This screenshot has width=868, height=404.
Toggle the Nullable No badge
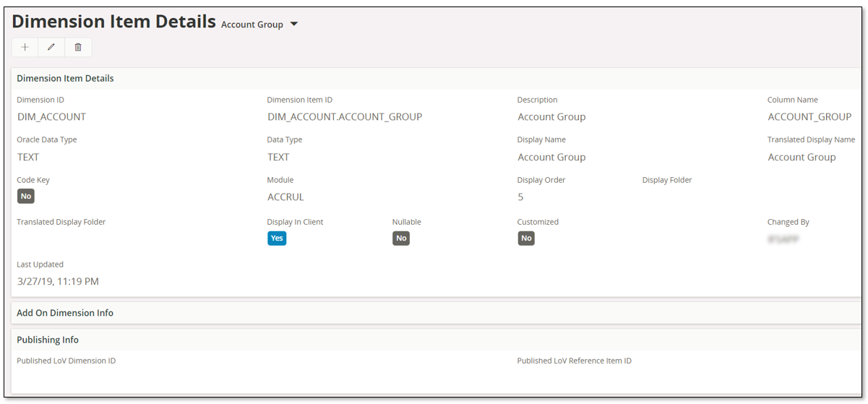[x=401, y=238]
